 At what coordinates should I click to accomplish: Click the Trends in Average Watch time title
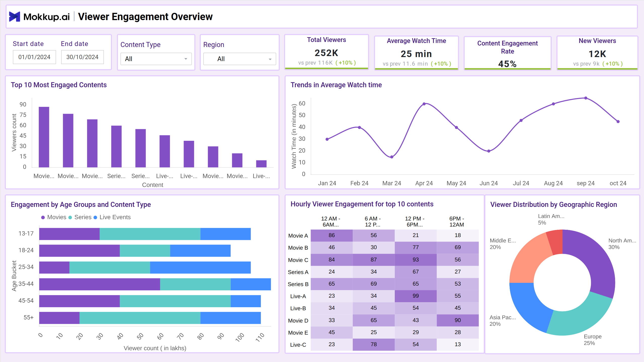[336, 85]
